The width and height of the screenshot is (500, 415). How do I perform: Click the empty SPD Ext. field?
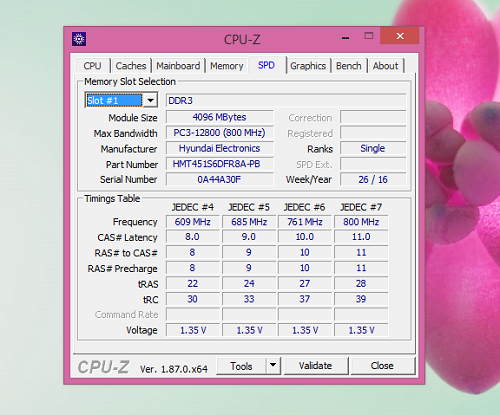tap(373, 164)
